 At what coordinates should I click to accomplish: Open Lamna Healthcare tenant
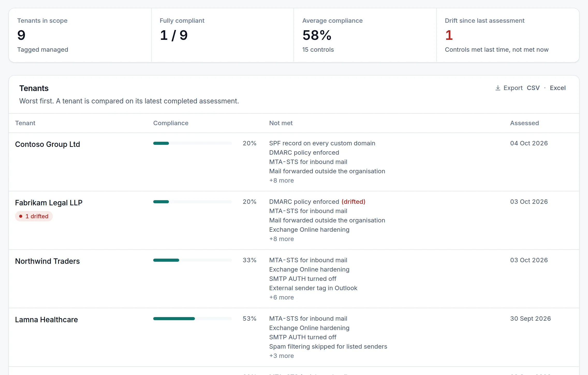pos(46,320)
